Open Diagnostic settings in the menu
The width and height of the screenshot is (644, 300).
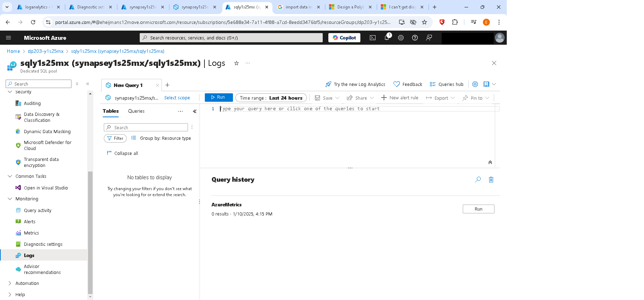tap(43, 244)
